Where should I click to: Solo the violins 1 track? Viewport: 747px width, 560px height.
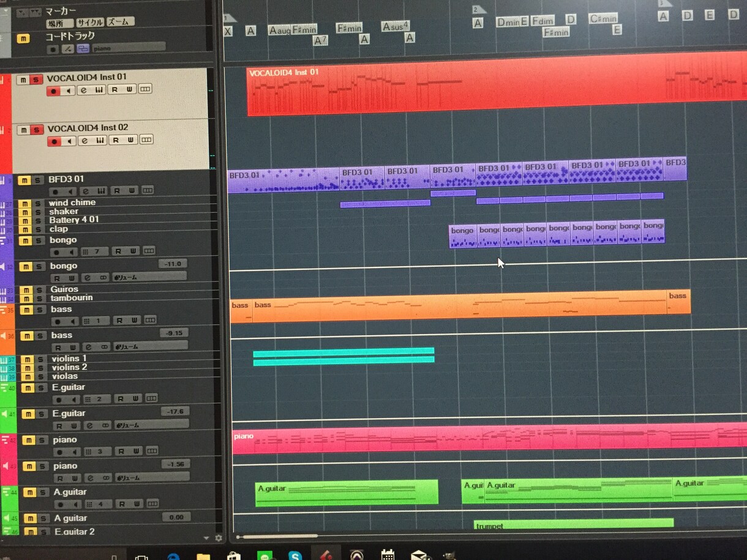click(39, 359)
